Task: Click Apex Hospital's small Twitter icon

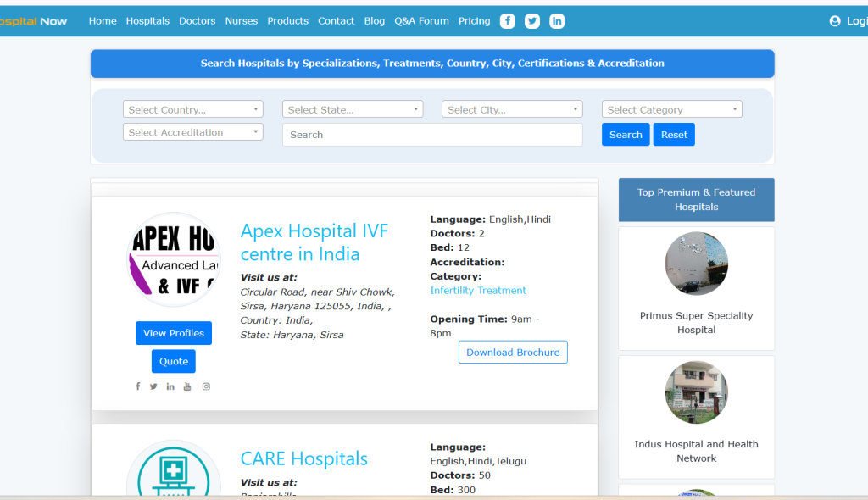Action: pyautogui.click(x=153, y=386)
